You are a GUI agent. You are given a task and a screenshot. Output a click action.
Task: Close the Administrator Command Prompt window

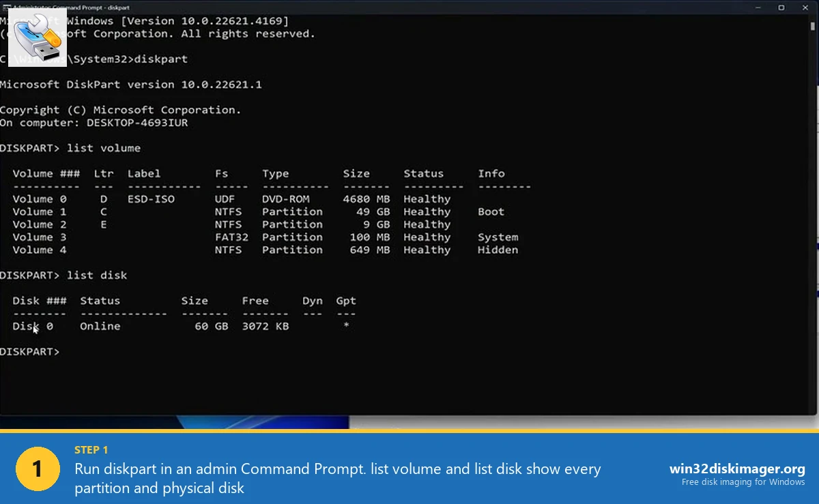805,8
